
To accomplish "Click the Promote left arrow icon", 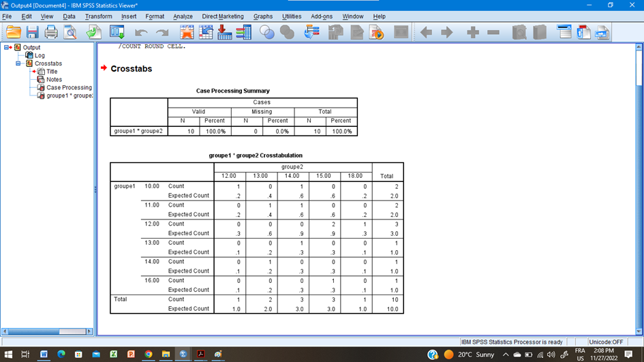I will [426, 32].
